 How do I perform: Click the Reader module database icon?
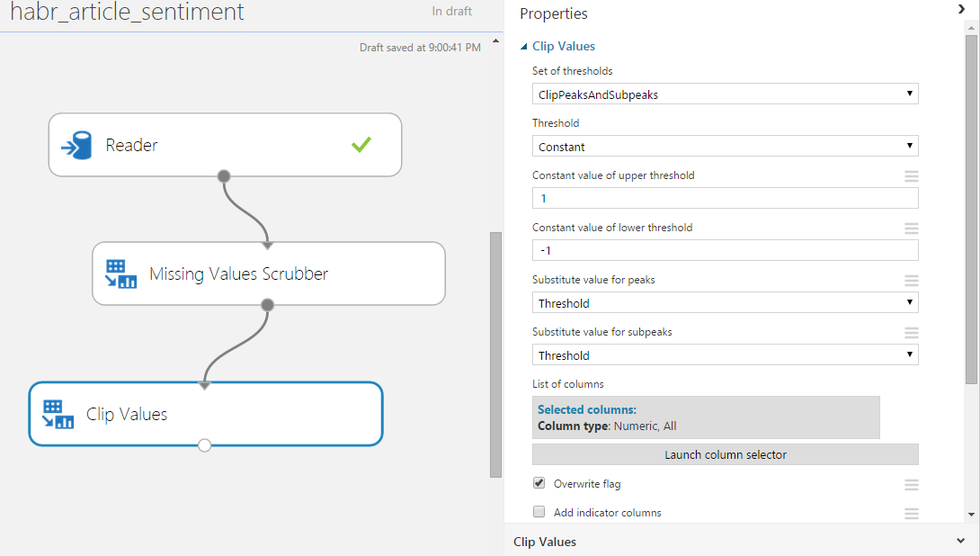pyautogui.click(x=76, y=145)
